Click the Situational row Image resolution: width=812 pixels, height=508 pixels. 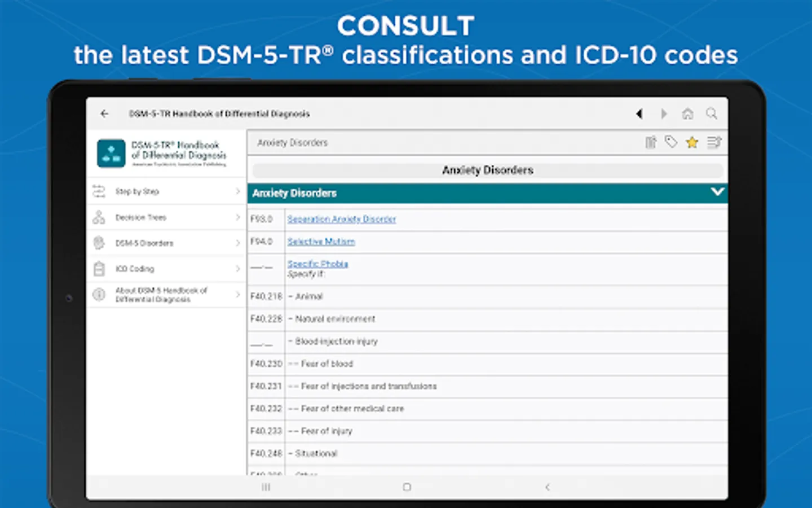click(506, 453)
